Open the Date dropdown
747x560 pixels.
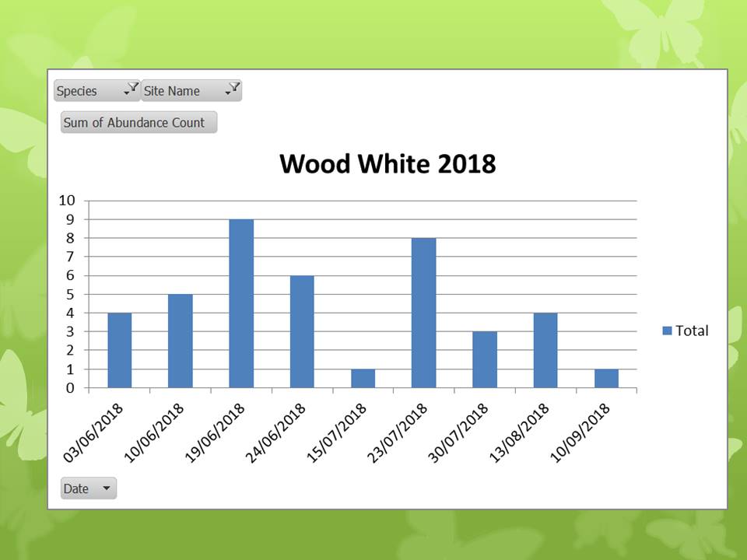(x=106, y=488)
